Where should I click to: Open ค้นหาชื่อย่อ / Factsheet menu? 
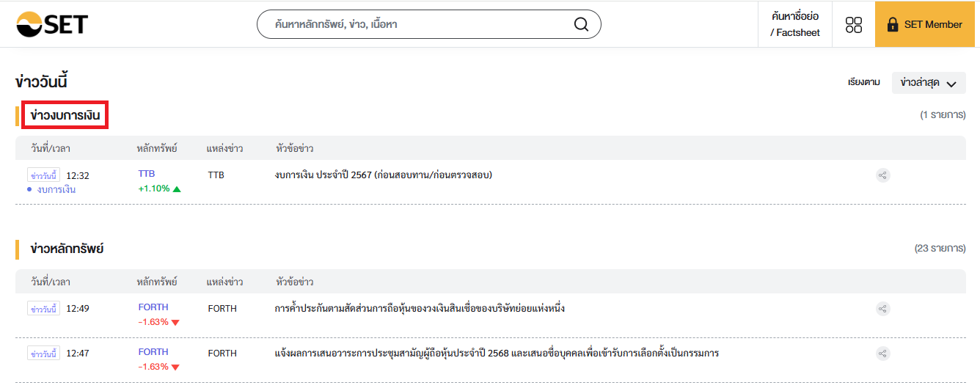pos(795,24)
